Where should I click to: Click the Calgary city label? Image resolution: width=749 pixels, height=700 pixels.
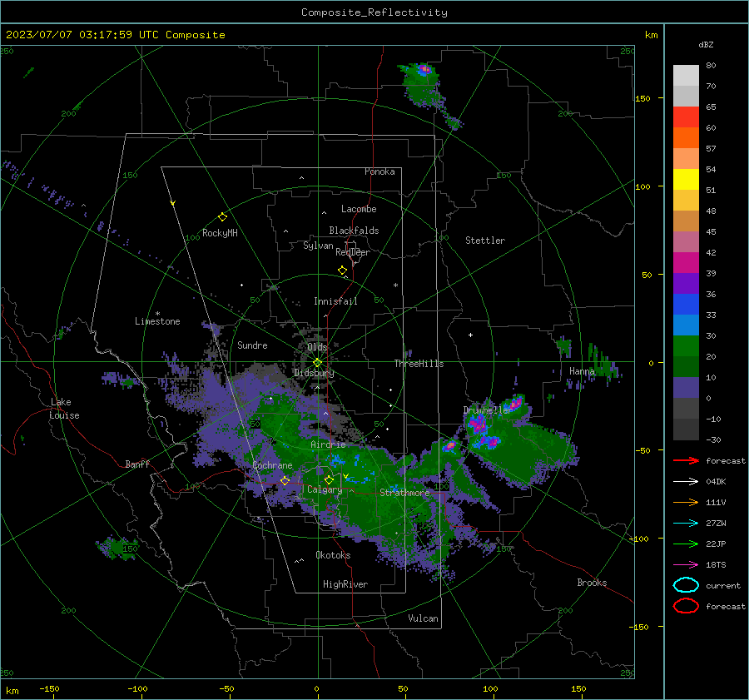tap(325, 489)
